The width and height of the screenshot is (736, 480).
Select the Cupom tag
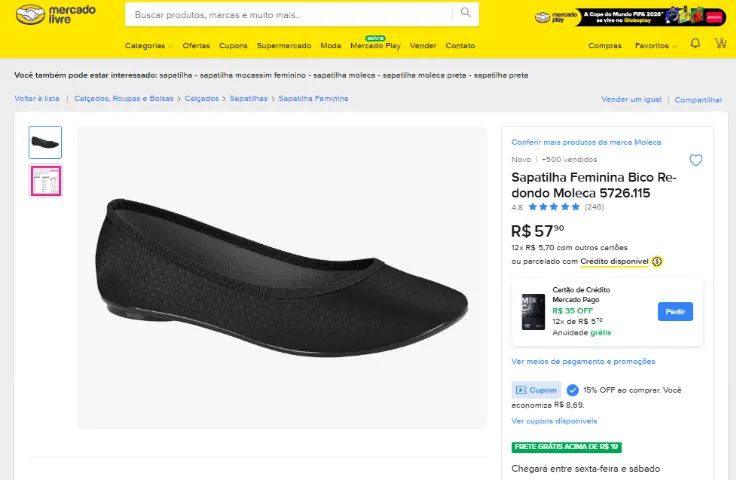tap(536, 390)
